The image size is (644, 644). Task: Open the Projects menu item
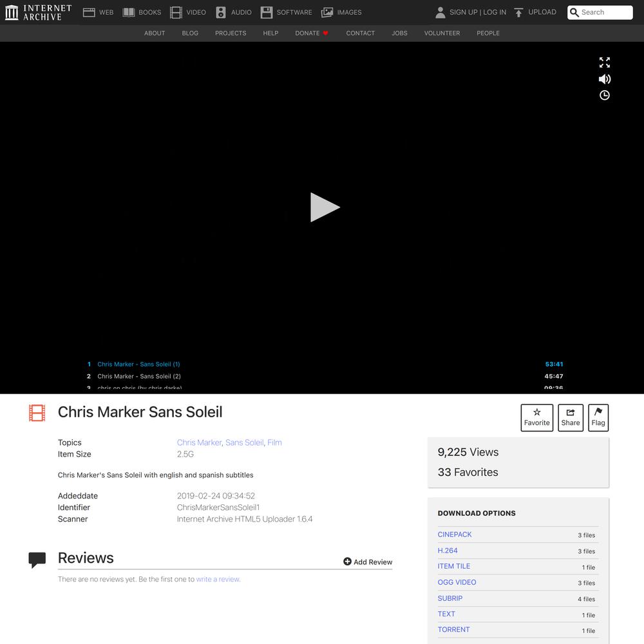[x=231, y=33]
